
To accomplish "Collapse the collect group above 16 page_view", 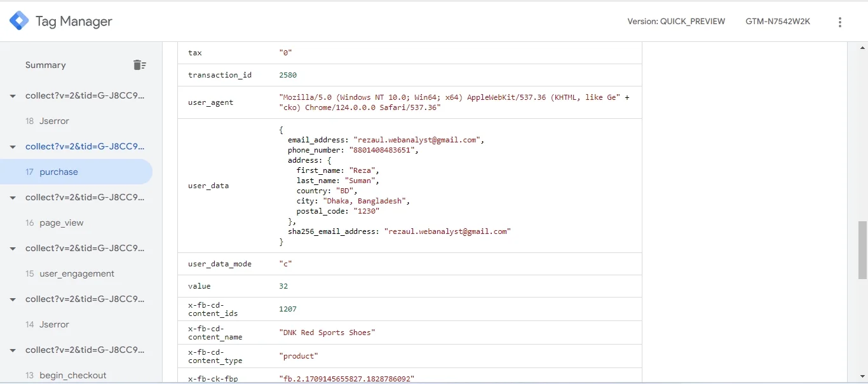I will 13,198.
